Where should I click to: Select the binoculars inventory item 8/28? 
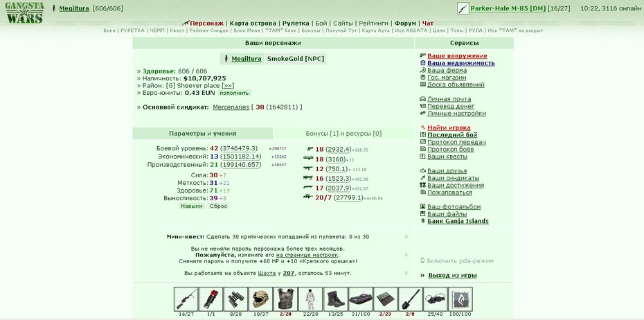pos(235,299)
